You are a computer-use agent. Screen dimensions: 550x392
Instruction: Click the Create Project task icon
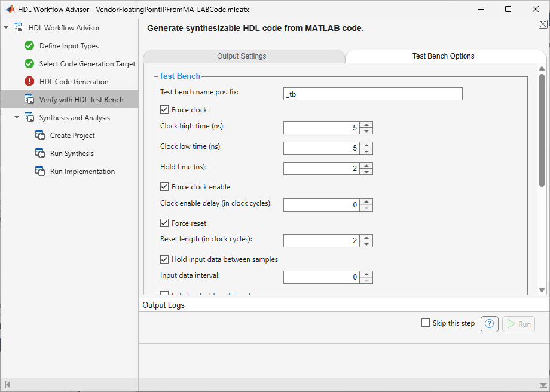pyautogui.click(x=40, y=135)
